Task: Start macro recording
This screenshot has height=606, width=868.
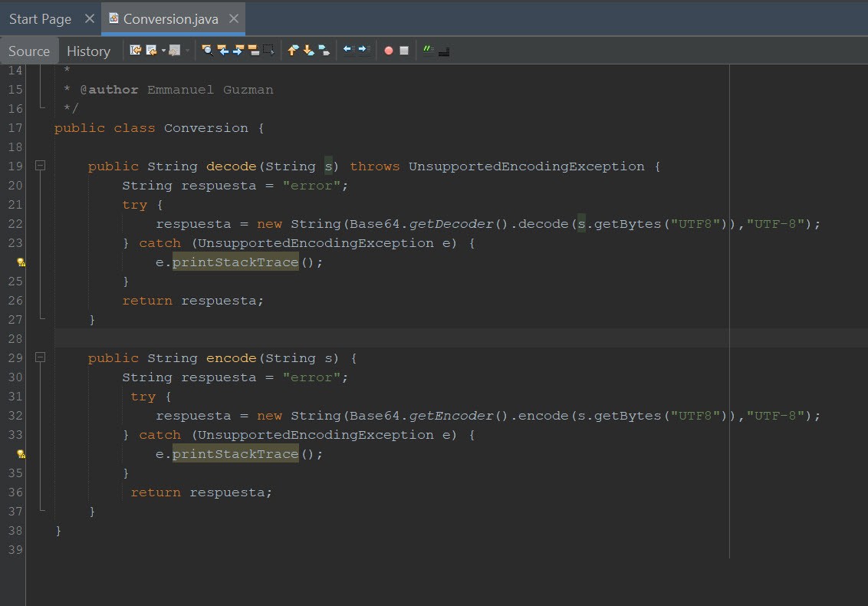Action: pyautogui.click(x=387, y=49)
